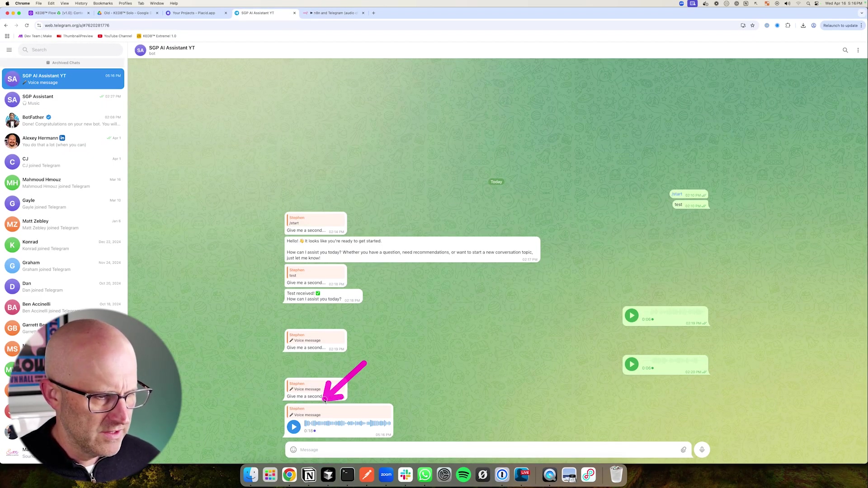The width and height of the screenshot is (868, 488).
Task: Seek within the 0:18 voice message waveform
Action: pyautogui.click(x=347, y=423)
